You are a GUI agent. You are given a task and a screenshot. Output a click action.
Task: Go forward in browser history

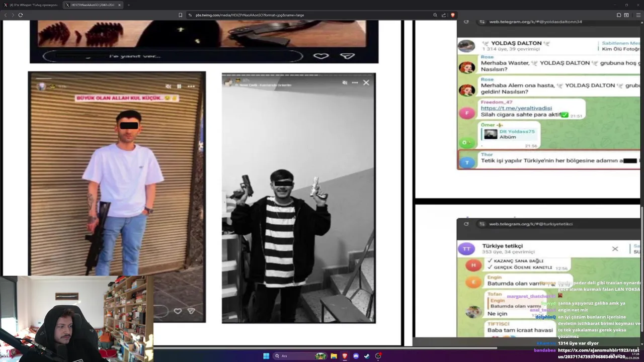(13, 15)
